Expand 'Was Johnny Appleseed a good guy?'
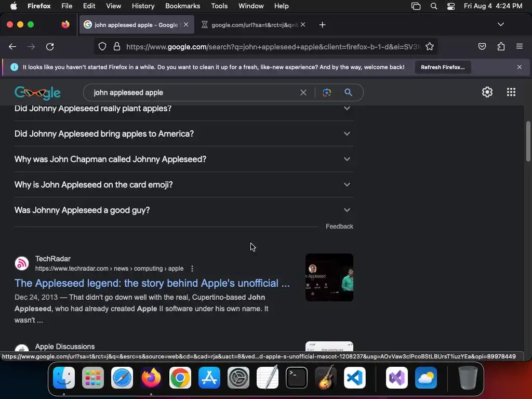532x399 pixels. [x=183, y=210]
